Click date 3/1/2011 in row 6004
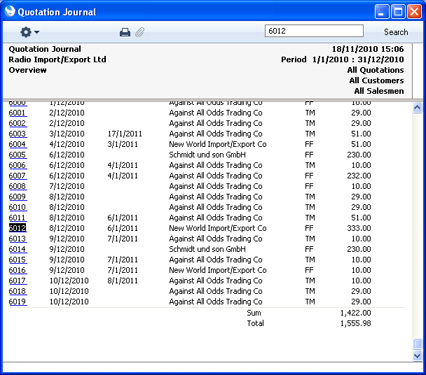426x375 pixels. tap(123, 144)
